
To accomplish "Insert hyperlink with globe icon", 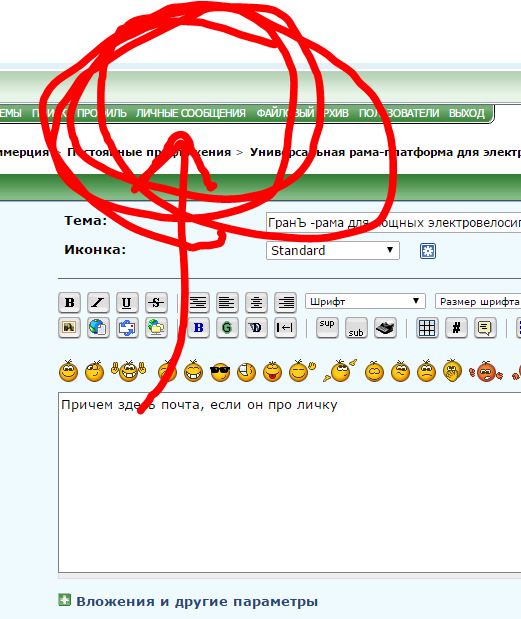I will pyautogui.click(x=98, y=327).
